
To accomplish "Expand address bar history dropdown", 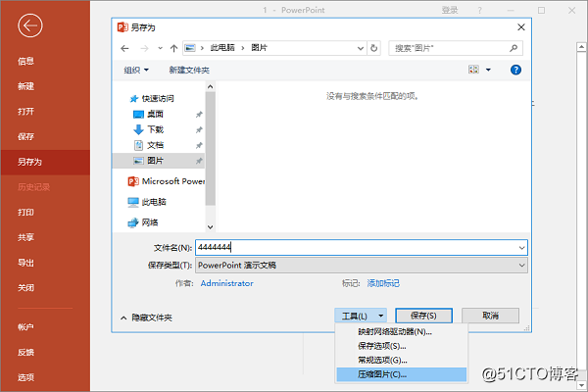I will [361, 48].
